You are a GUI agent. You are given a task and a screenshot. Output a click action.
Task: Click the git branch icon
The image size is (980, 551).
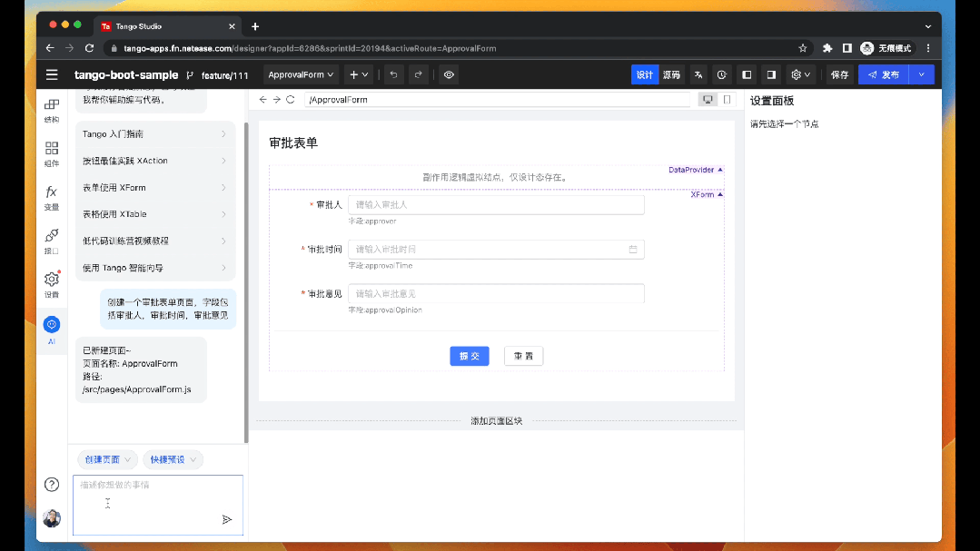tap(190, 75)
